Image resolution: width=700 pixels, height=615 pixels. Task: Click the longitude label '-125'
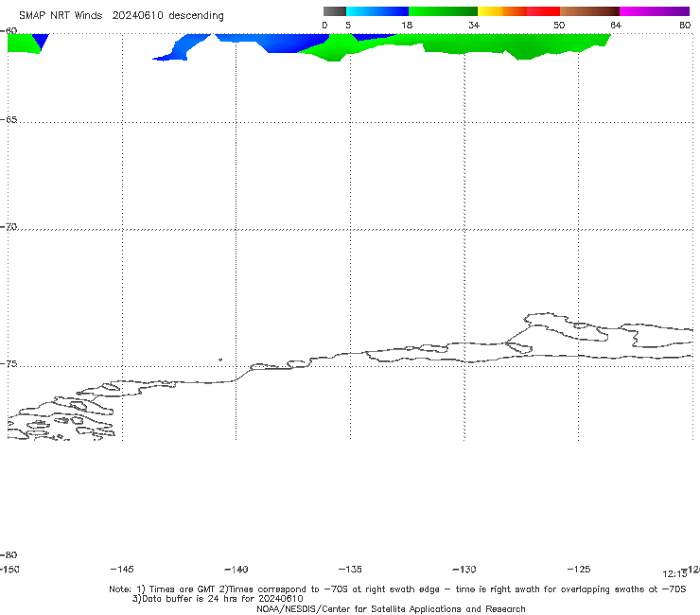[x=579, y=569]
